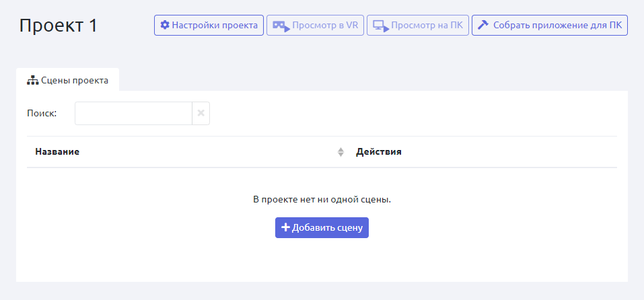
Task: Click the hammer build icon
Action: [482, 26]
